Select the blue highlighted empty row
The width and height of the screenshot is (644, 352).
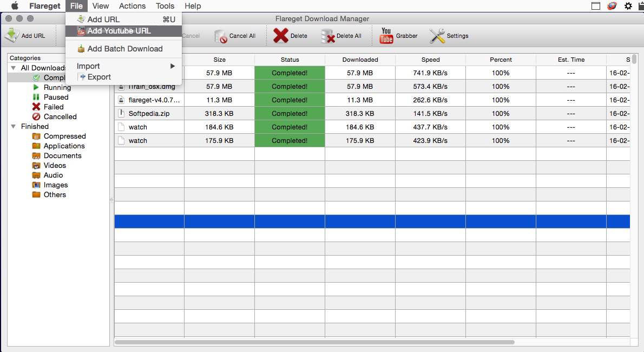pyautogui.click(x=372, y=221)
